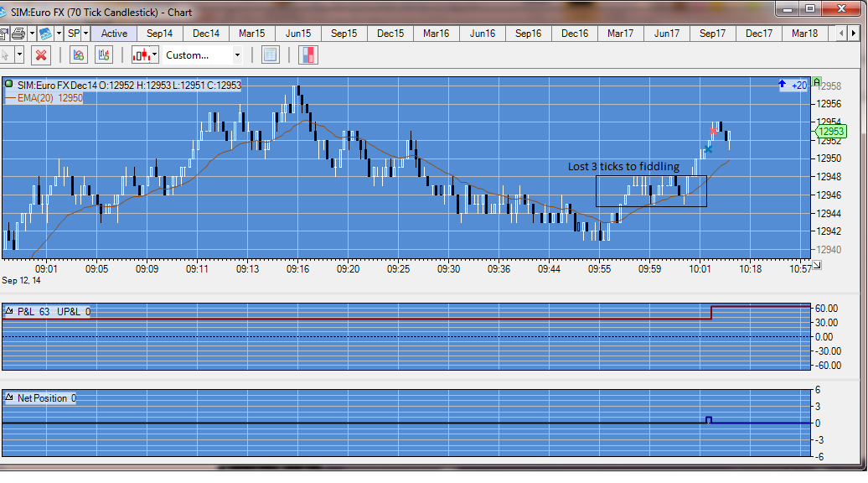Click the P&L panel triangle icon
Screen dimensions: 868x483
[x=9, y=311]
